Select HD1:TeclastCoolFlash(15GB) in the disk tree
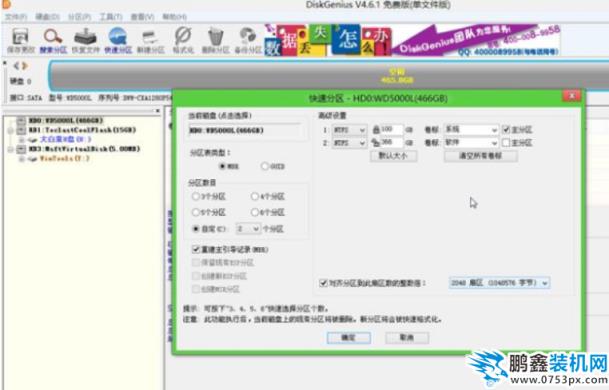The image size is (609, 390). (x=82, y=130)
